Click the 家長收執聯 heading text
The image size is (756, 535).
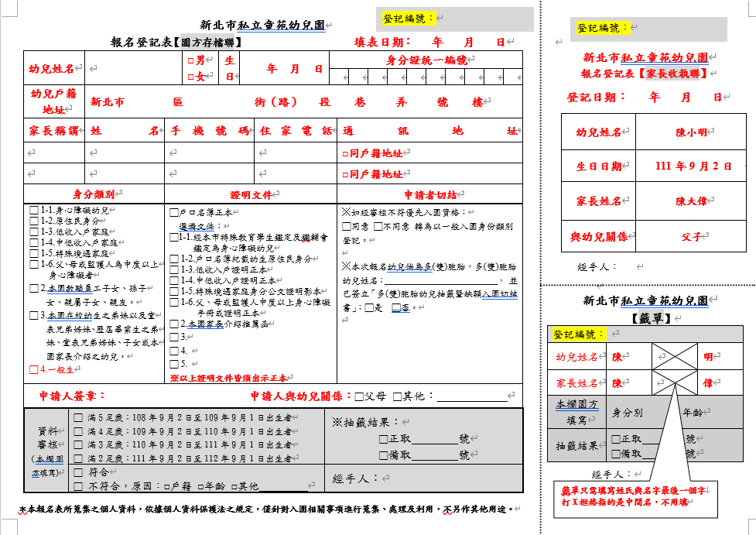pos(673,74)
